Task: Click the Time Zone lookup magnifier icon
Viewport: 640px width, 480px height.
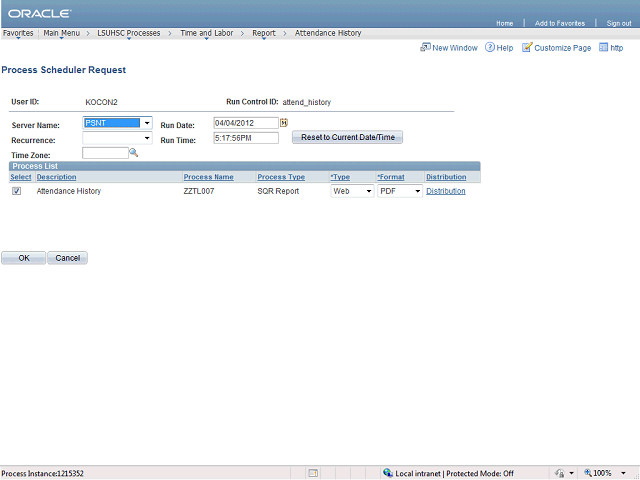Action: [x=133, y=153]
